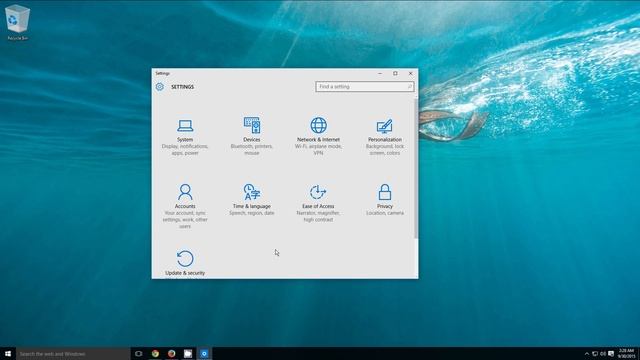Image resolution: width=640 pixels, height=360 pixels.
Task: Open the System settings category
Action: pyautogui.click(x=185, y=136)
